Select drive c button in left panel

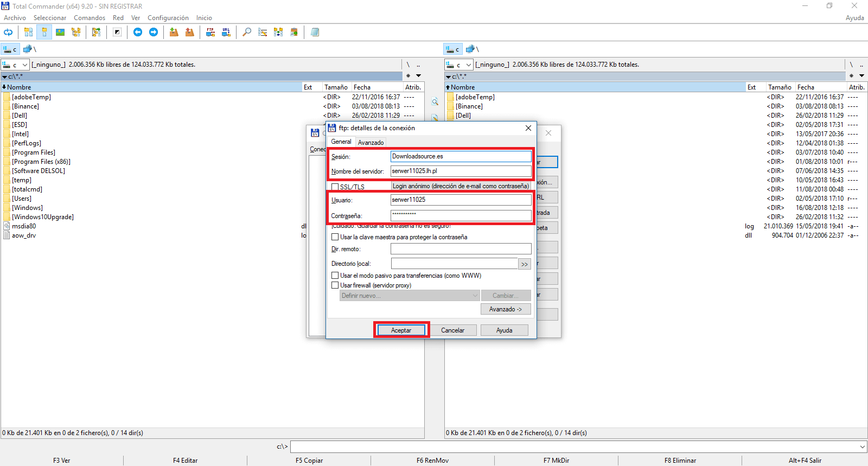[10, 49]
